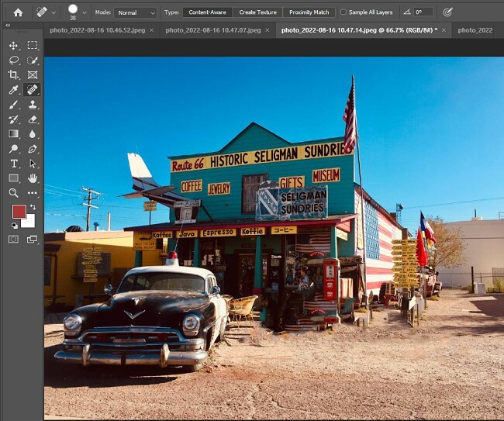Image resolution: width=504 pixels, height=421 pixels.
Task: Select the Pen tool
Action: [x=32, y=149]
